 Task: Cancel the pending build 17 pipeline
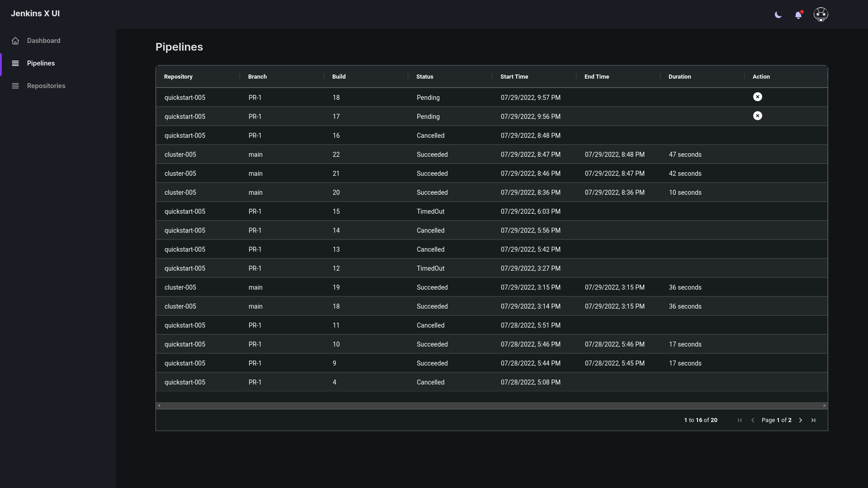pos(757,116)
